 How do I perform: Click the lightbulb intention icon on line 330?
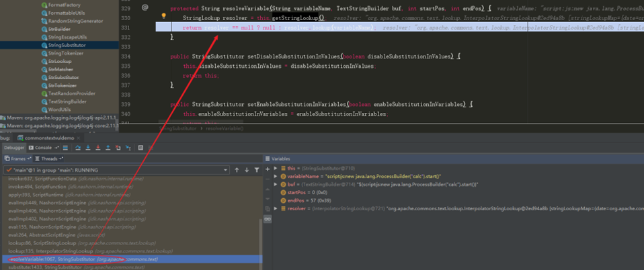[x=163, y=15]
